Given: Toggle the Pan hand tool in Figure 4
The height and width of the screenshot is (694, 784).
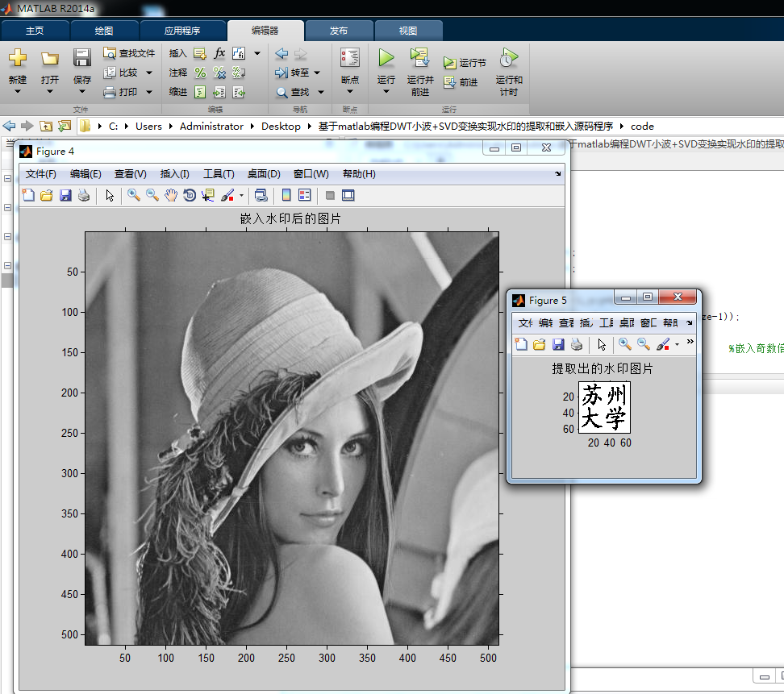Looking at the screenshot, I should (x=171, y=195).
